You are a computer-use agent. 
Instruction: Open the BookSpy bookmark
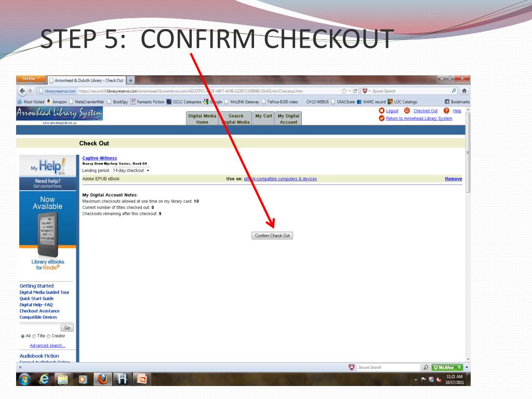click(x=117, y=102)
